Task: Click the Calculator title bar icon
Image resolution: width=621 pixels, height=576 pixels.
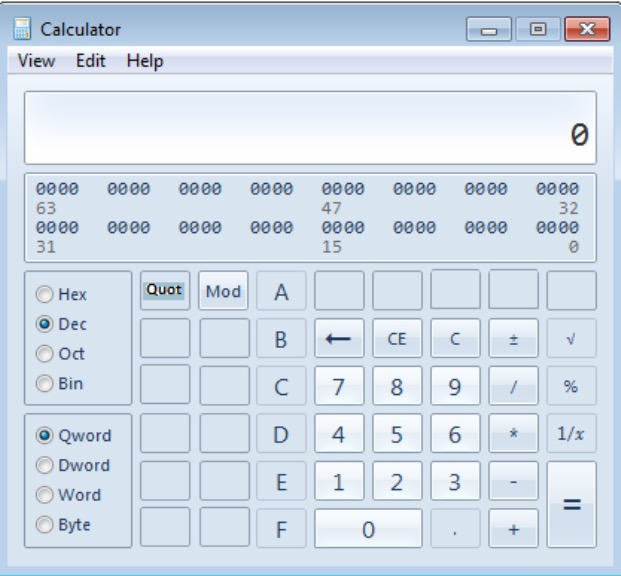Action: (22, 29)
